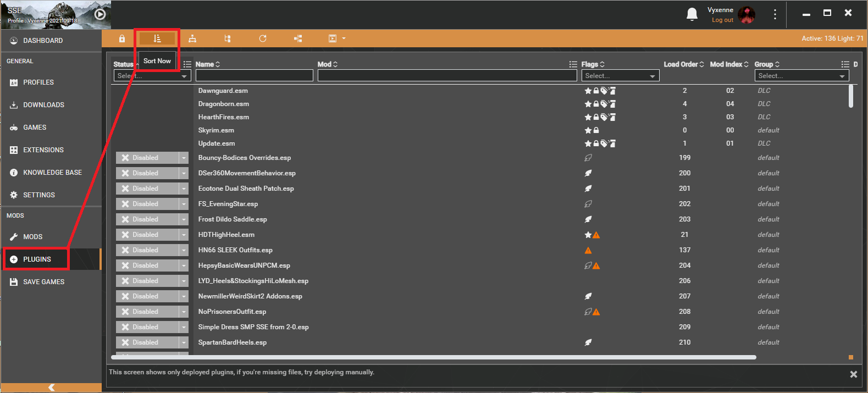Open the notifications bell

pos(692,15)
